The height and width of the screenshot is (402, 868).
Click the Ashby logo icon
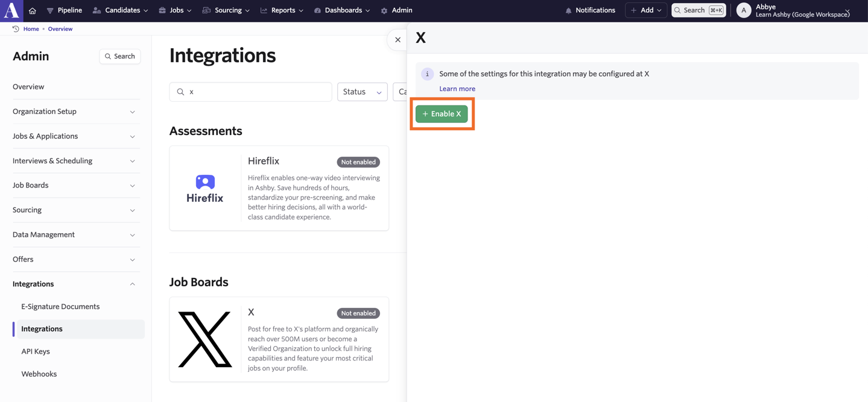[x=11, y=10]
